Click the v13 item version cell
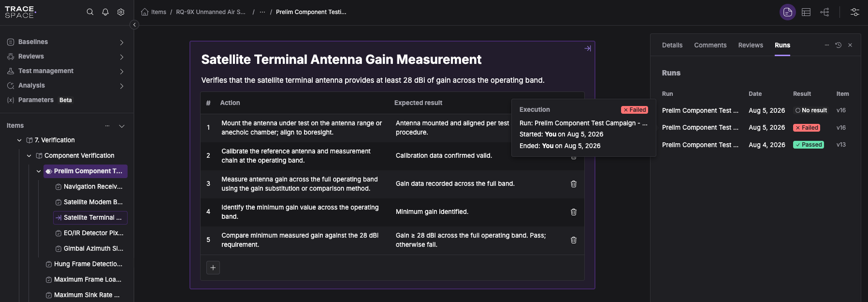 (x=841, y=145)
